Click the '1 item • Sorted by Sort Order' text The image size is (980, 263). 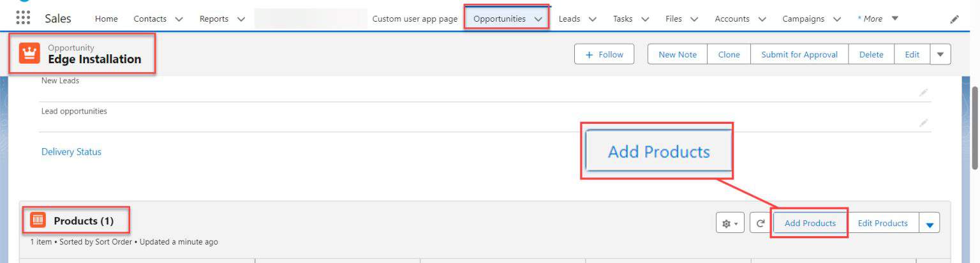point(81,242)
